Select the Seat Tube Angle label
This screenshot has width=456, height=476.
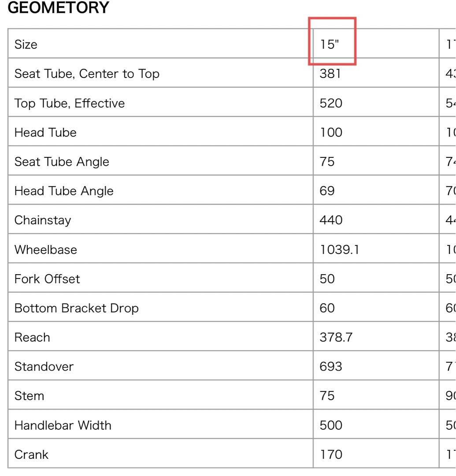coord(62,162)
